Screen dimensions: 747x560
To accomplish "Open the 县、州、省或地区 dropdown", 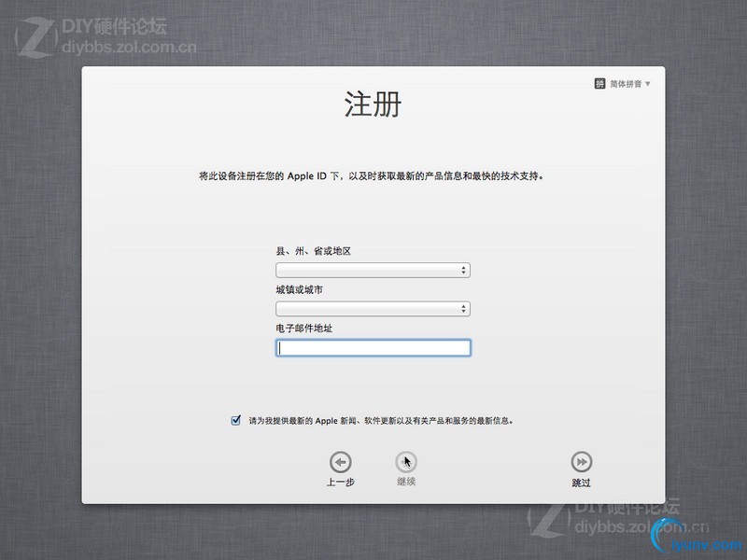I will click(373, 270).
